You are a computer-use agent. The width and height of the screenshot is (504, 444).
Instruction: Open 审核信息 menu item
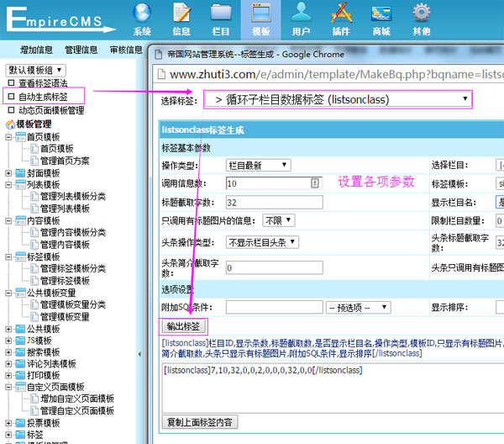click(126, 50)
